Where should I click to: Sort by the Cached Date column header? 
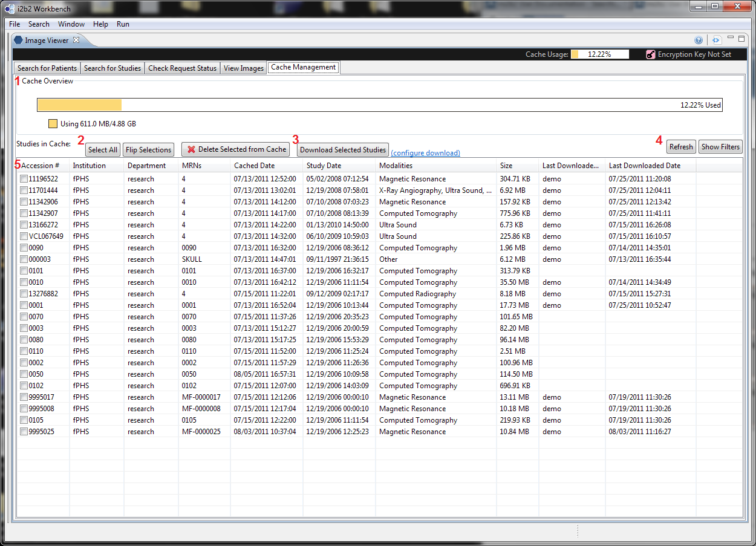pos(254,166)
